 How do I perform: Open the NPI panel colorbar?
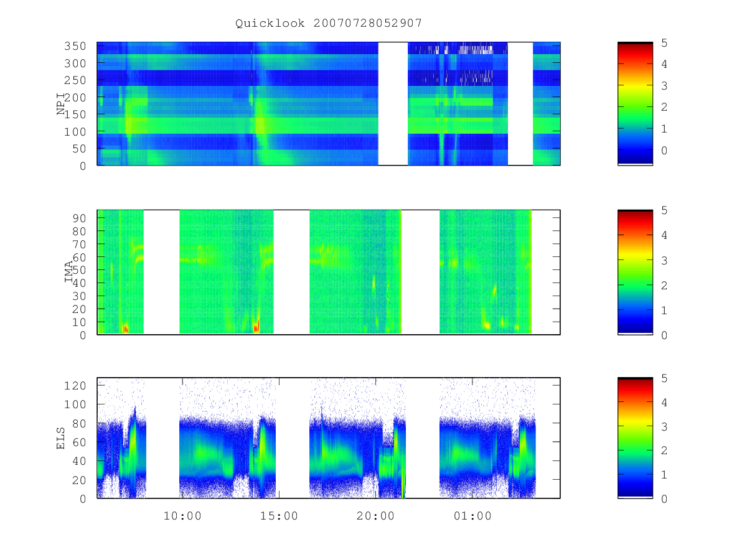(635, 104)
